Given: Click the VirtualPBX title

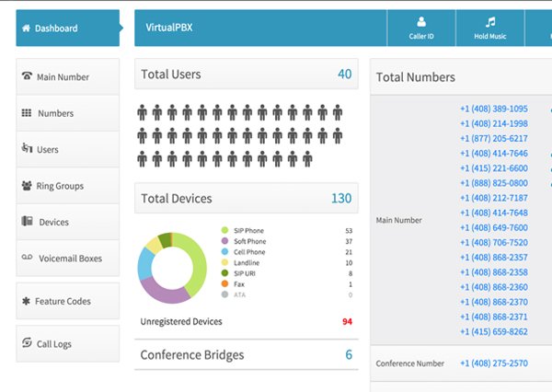Looking at the screenshot, I should pyautogui.click(x=169, y=28).
